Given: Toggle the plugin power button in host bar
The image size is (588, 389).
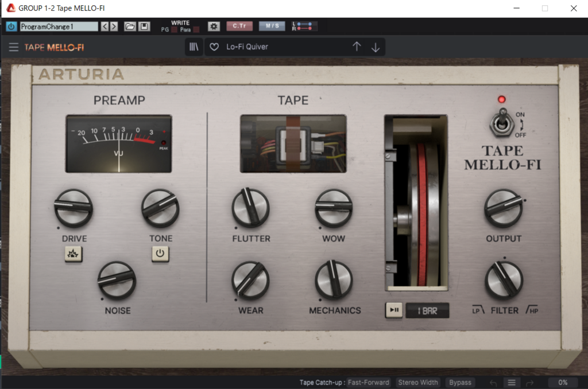Looking at the screenshot, I should 11,26.
